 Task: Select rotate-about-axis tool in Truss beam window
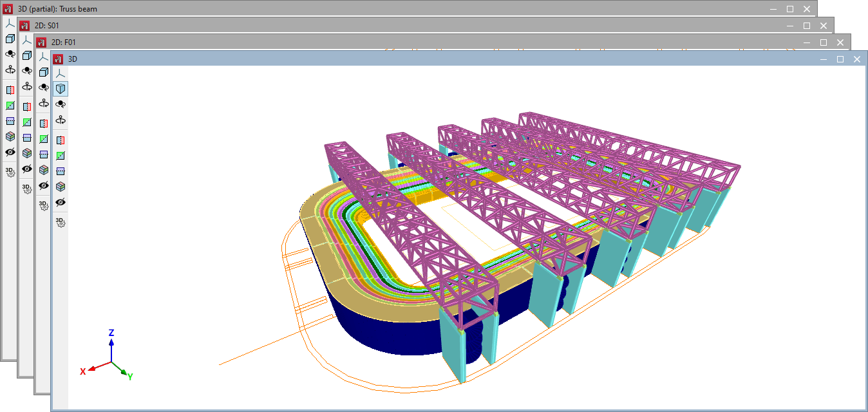pyautogui.click(x=10, y=70)
